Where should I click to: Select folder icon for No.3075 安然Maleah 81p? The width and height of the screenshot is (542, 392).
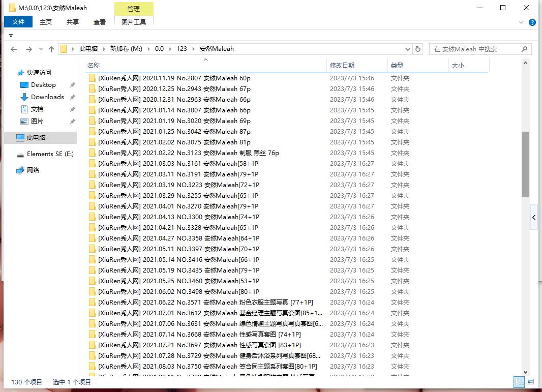(x=93, y=142)
